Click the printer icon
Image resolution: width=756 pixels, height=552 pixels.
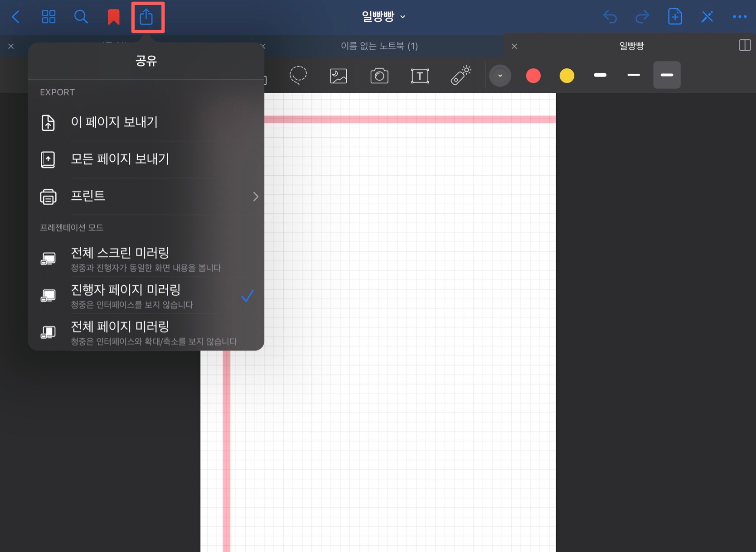(x=48, y=197)
